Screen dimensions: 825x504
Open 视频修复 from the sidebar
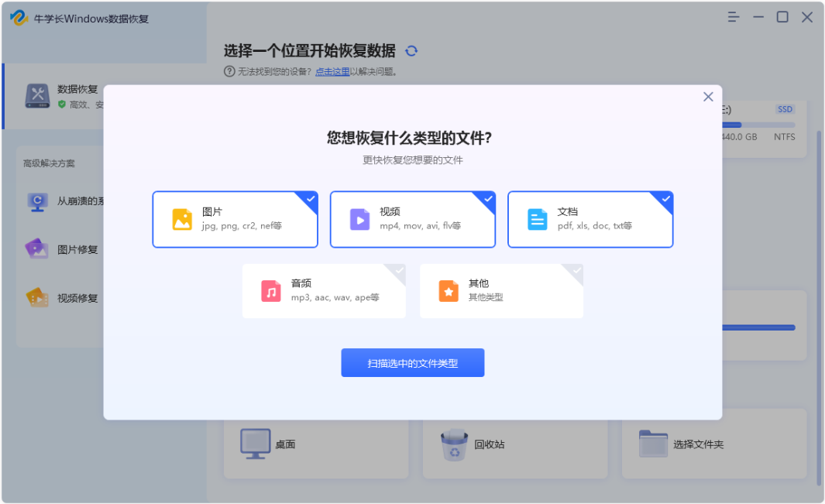[37, 297]
